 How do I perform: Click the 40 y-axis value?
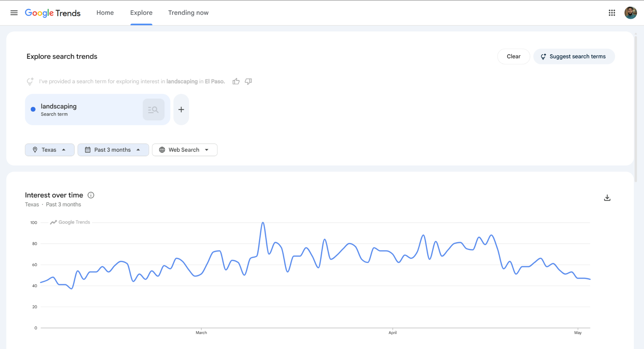pyautogui.click(x=35, y=286)
